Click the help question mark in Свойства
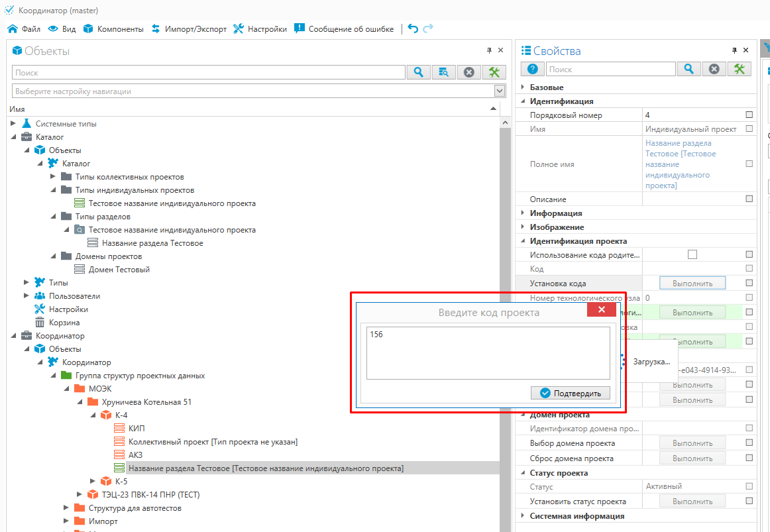Viewport: 770px width, 532px height. point(531,69)
